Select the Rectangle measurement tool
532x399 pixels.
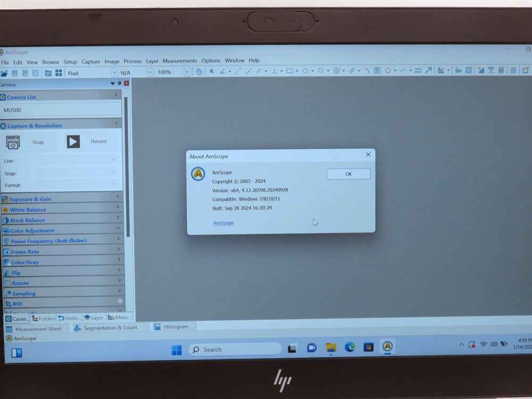pos(290,71)
